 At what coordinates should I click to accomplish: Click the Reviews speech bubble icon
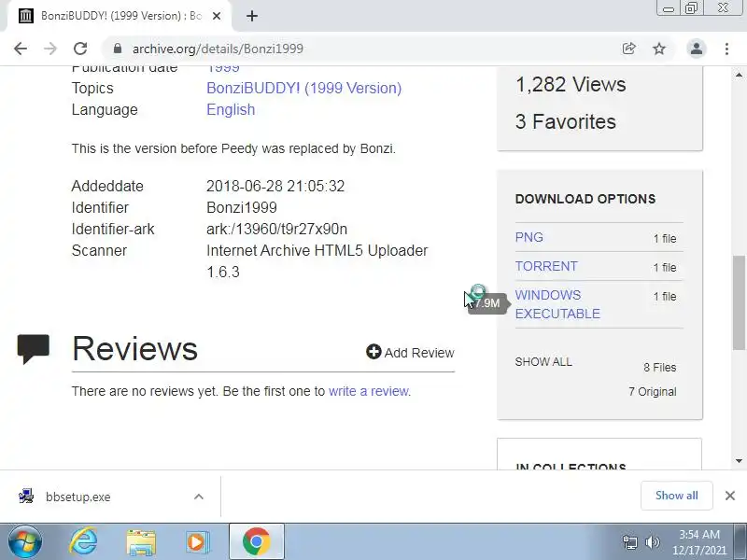coord(34,349)
